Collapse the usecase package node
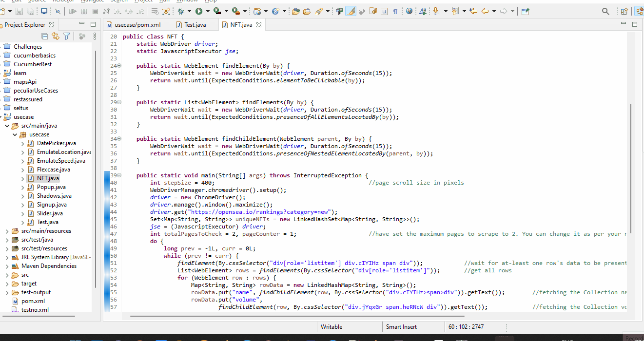This screenshot has width=644, height=341. (15, 134)
